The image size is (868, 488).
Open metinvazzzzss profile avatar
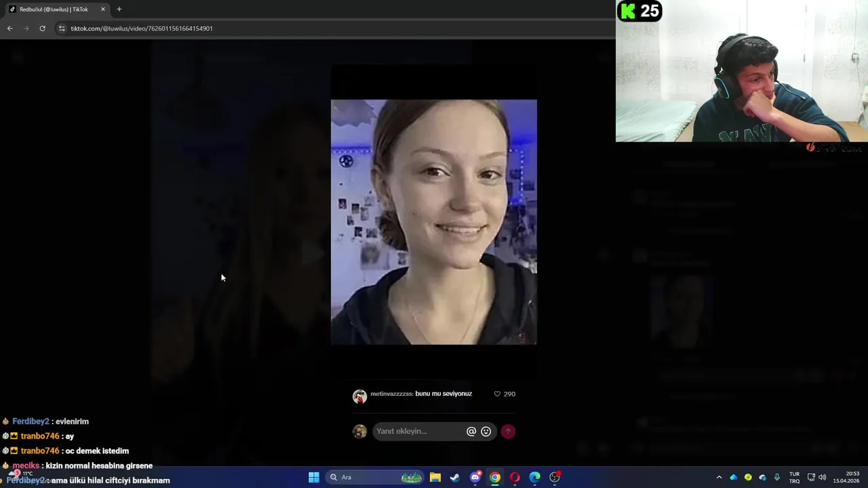(x=359, y=396)
